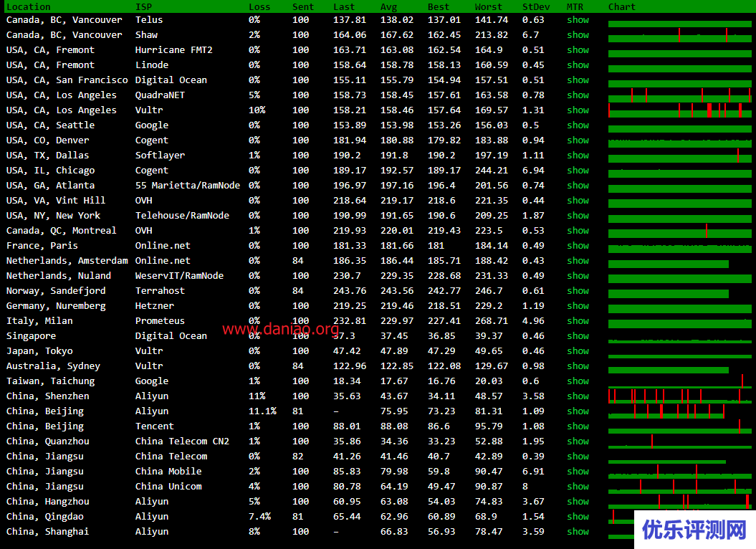Image resolution: width=756 pixels, height=549 pixels.
Task: Select the 7.4% loss value for Qingdao
Action: click(x=259, y=516)
